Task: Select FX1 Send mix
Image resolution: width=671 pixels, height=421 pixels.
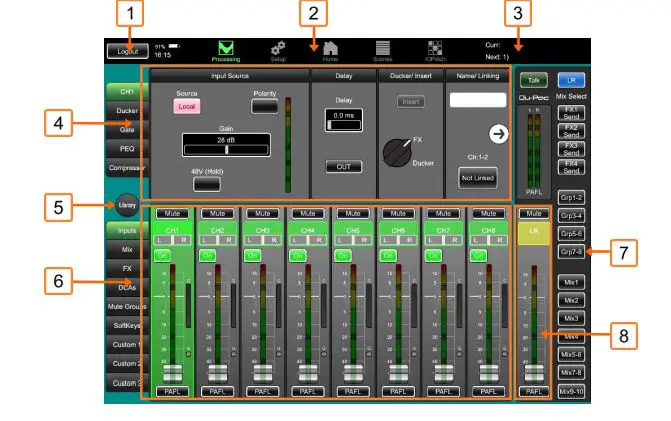Action: (x=570, y=113)
